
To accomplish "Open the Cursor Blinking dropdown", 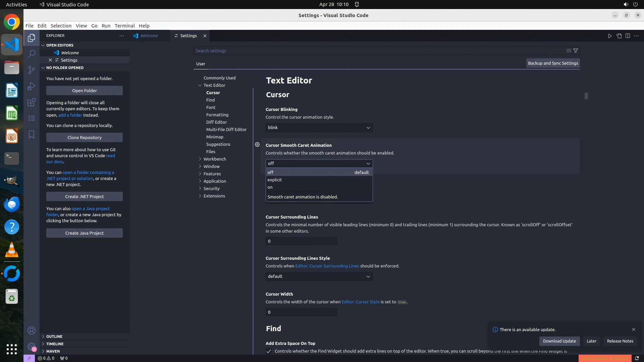I will pyautogui.click(x=319, y=128).
